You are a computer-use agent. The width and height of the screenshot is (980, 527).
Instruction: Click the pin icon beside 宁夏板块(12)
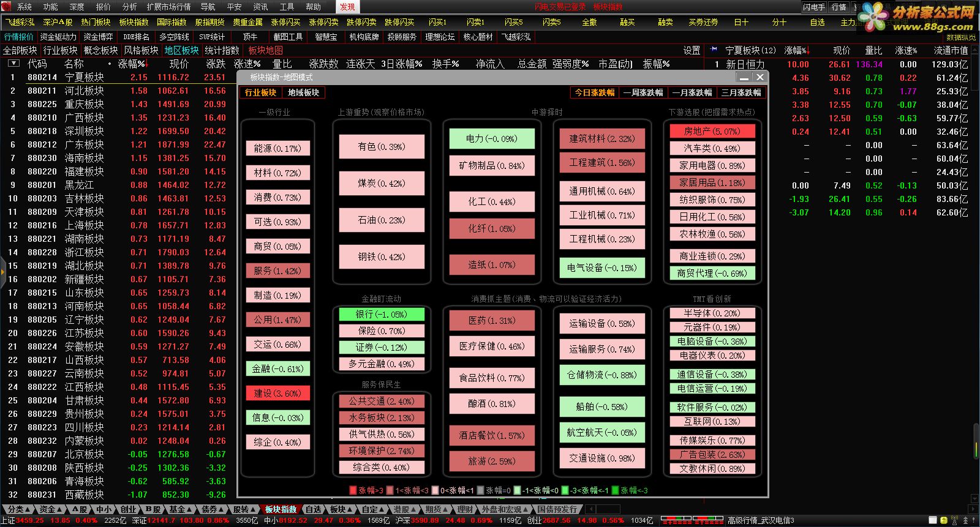[x=714, y=50]
